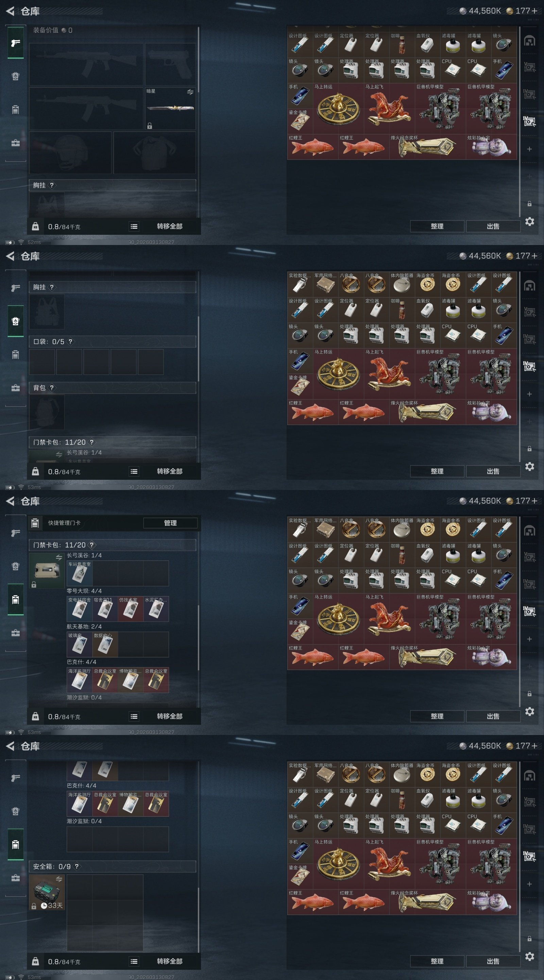
Task: Show help for 口袋 0/5
Action: pyautogui.click(x=70, y=342)
